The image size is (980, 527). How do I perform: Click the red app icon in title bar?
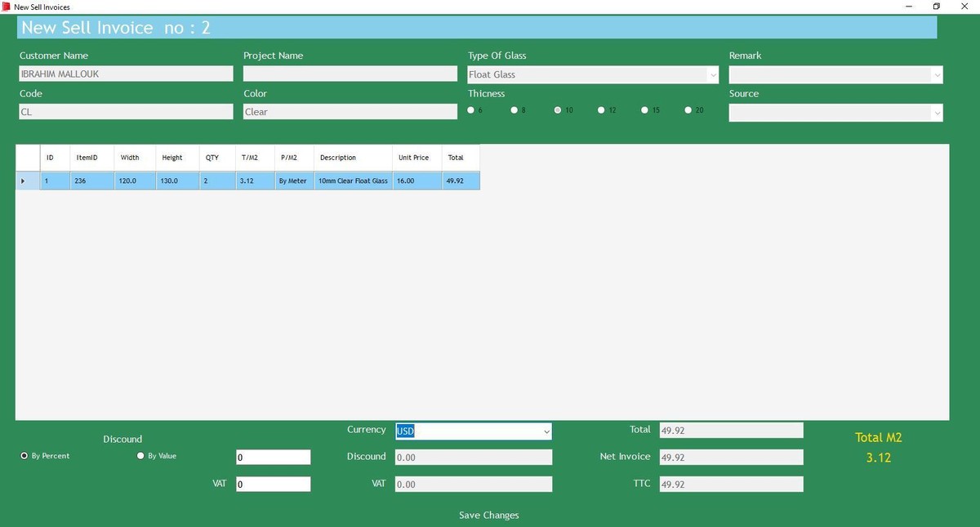(6, 7)
